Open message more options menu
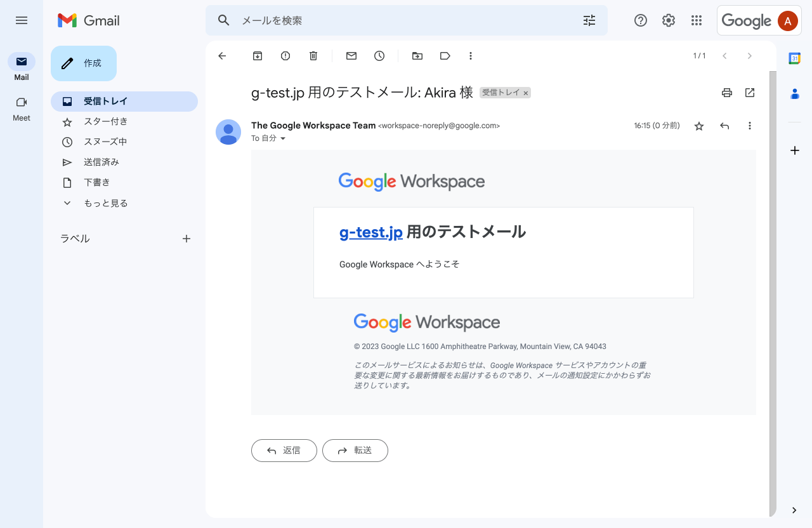The width and height of the screenshot is (812, 528). pos(750,126)
